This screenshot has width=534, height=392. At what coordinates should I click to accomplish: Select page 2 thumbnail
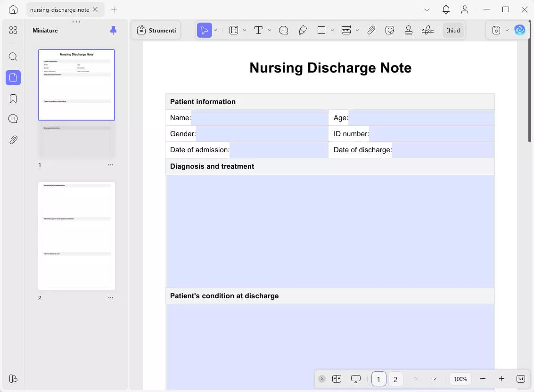tap(76, 236)
